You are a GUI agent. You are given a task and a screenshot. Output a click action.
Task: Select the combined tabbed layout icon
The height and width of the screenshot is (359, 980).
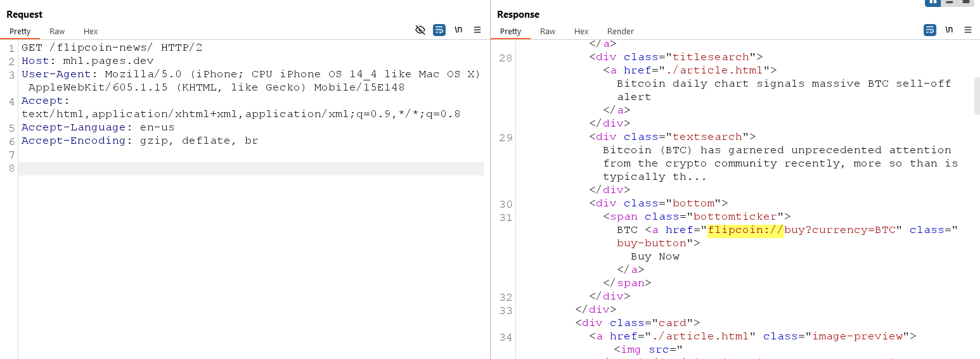[965, 2]
